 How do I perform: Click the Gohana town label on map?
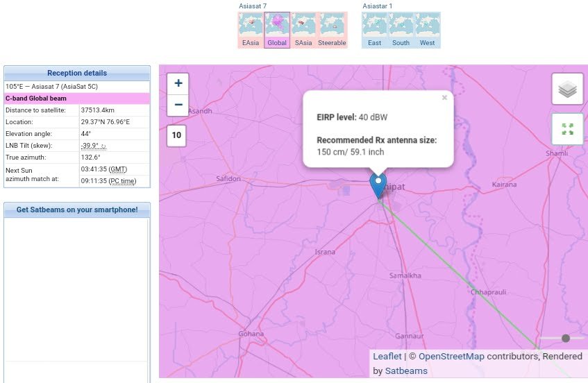(251, 334)
